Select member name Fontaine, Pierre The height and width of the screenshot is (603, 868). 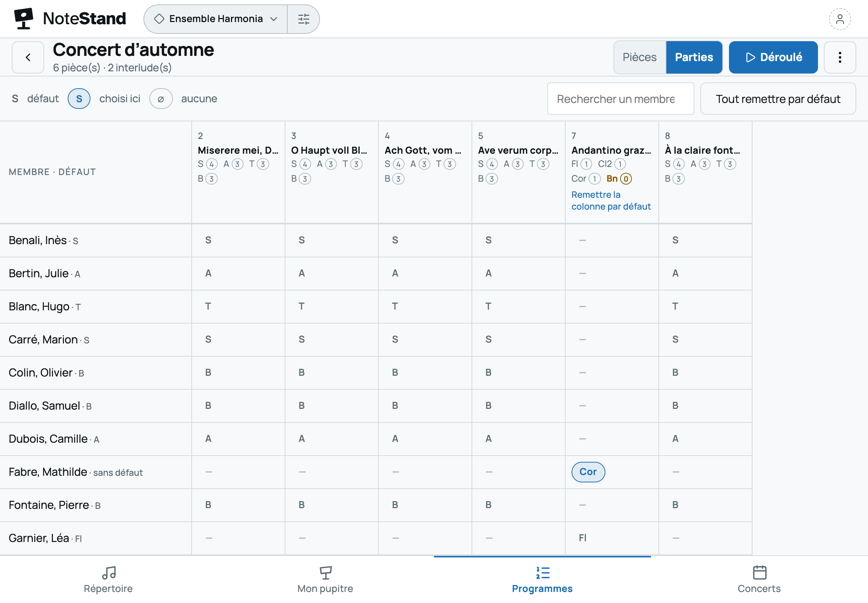click(49, 505)
